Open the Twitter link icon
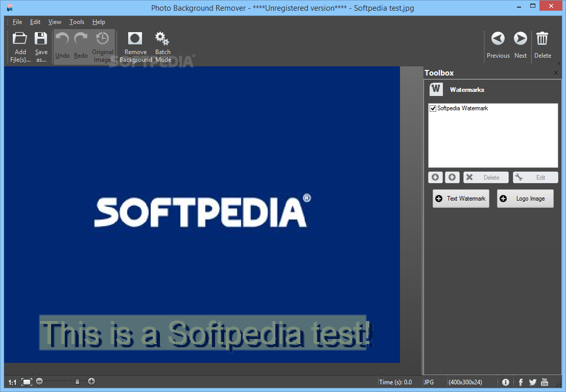 coord(533,382)
